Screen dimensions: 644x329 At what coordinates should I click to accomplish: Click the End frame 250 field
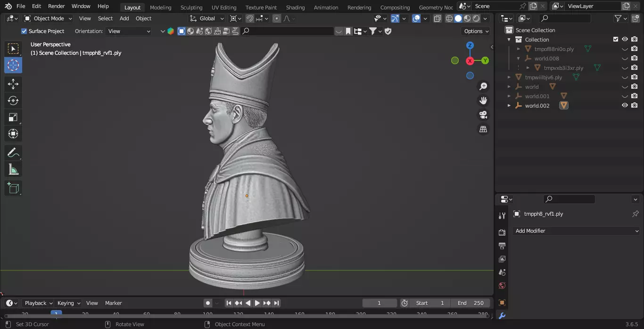pyautogui.click(x=471, y=303)
